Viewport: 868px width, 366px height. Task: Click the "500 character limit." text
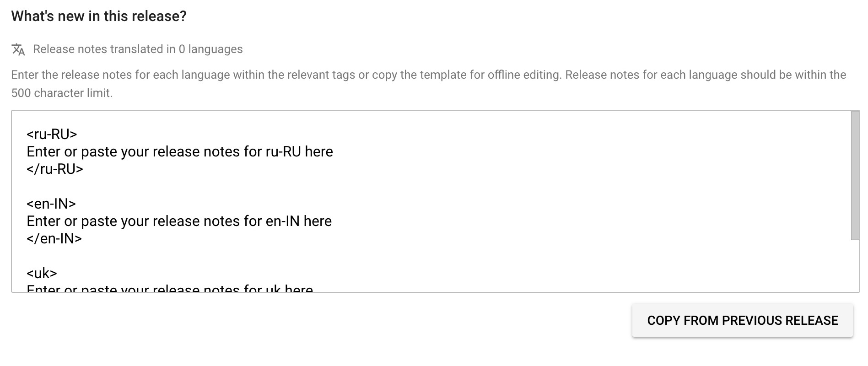[62, 93]
